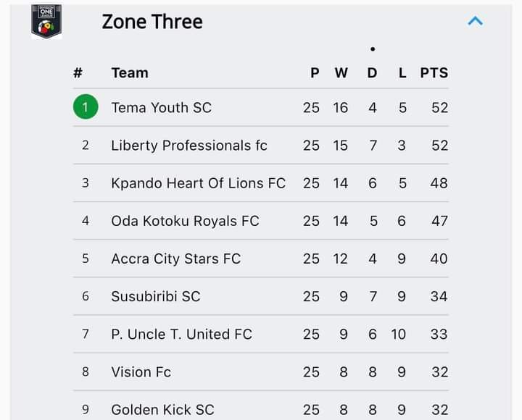Click the Susubiribi SC team name
The height and width of the screenshot is (420, 522).
click(156, 296)
